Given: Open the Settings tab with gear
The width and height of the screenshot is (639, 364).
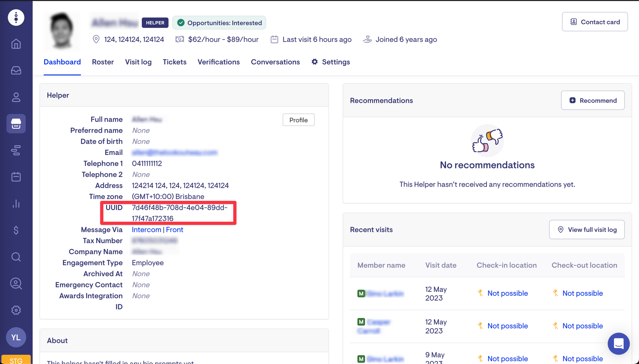Looking at the screenshot, I should pyautogui.click(x=331, y=62).
